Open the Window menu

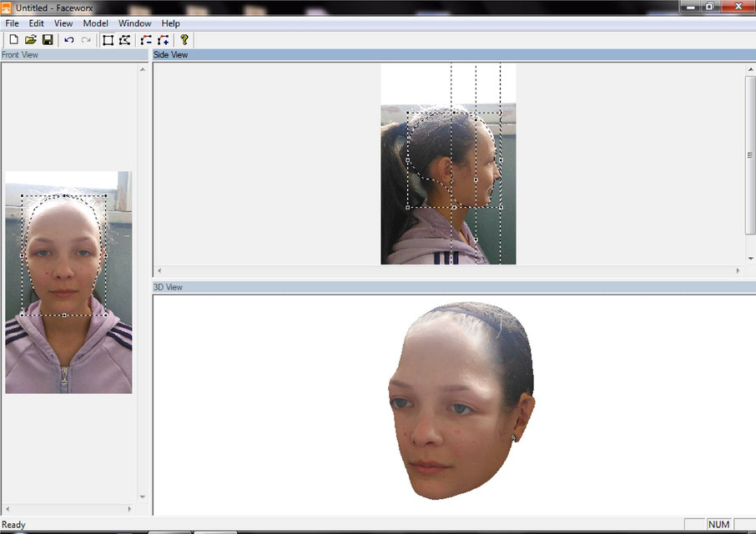click(134, 23)
